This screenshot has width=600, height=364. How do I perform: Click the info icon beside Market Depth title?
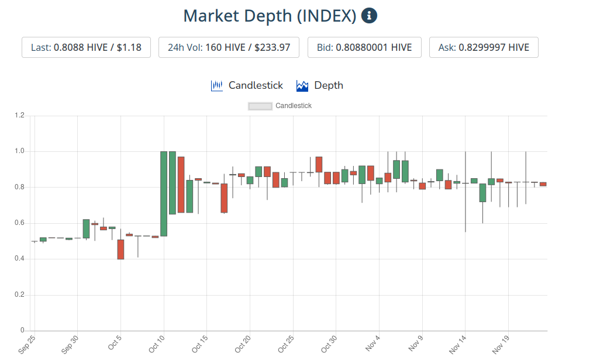tap(369, 16)
